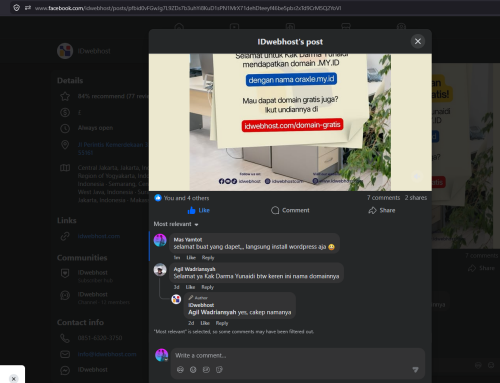Send comment with the arrow icon
The image size is (500, 383).
[415, 369]
